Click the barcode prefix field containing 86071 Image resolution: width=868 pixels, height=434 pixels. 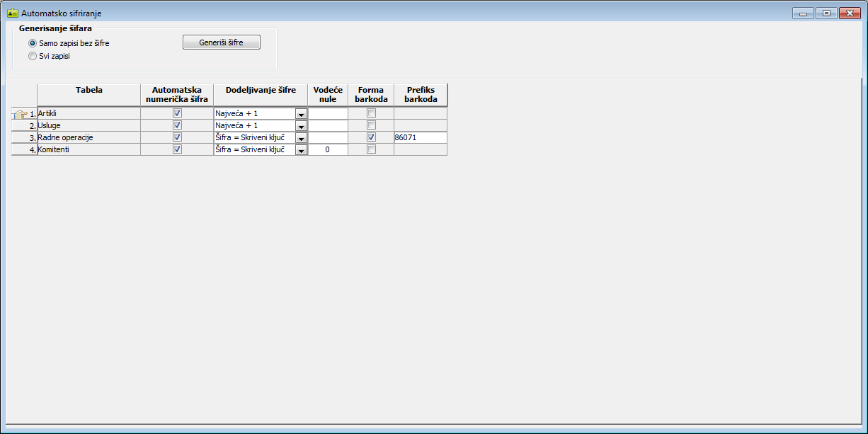pos(420,137)
